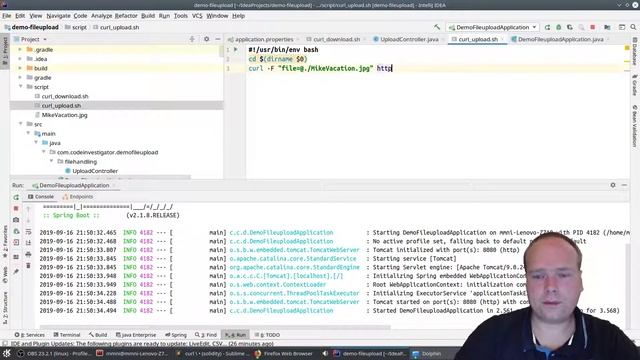Toggle soft-wrap in the console
The width and height of the screenshot is (640, 360).
(x=28, y=231)
